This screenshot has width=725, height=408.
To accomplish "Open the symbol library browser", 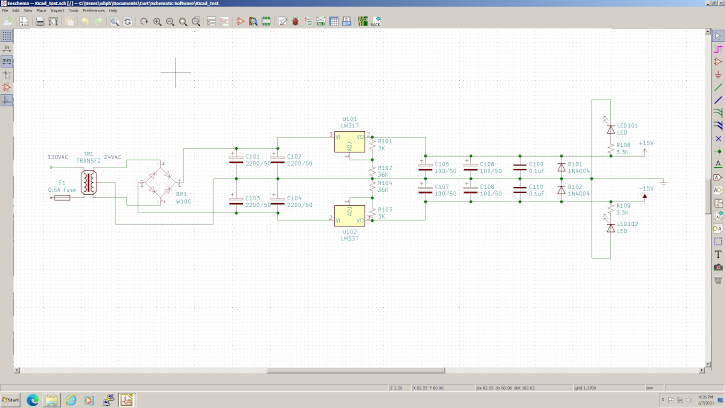I will coord(253,21).
